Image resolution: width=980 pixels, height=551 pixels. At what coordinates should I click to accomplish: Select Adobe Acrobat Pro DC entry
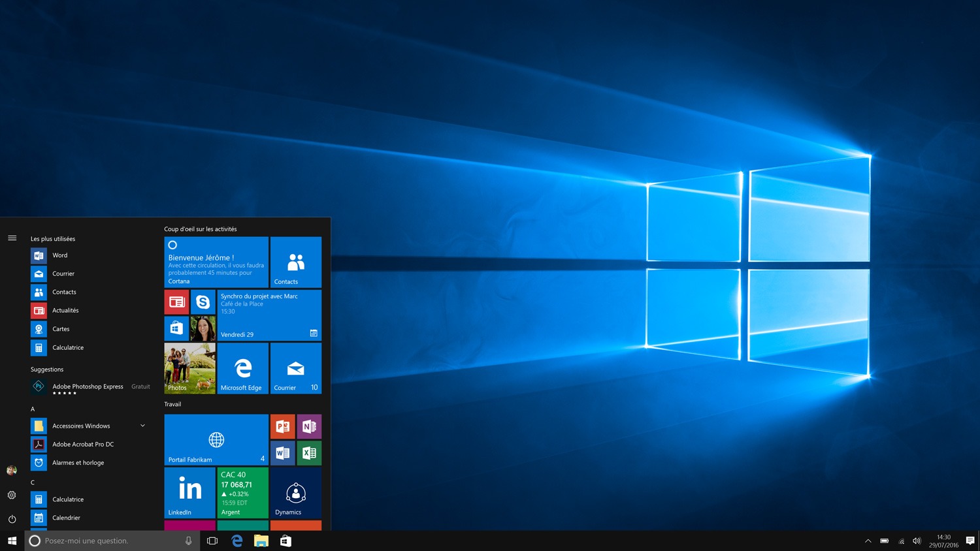[x=82, y=444]
